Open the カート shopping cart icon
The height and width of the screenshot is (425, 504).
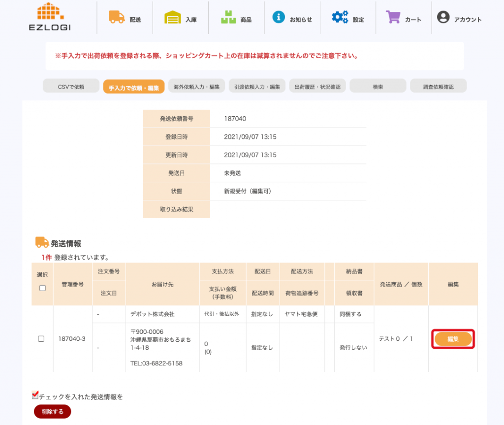coord(393,17)
